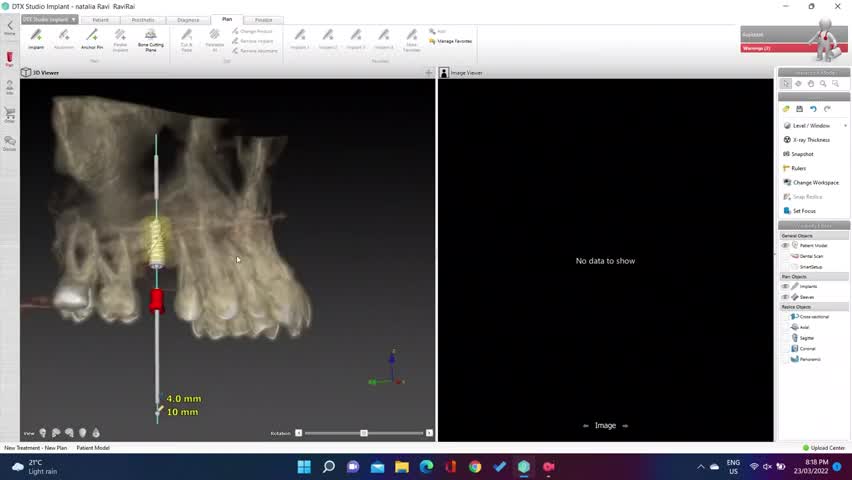The width and height of the screenshot is (852, 480).
Task: Click Manage Favorites
Action: coord(454,41)
